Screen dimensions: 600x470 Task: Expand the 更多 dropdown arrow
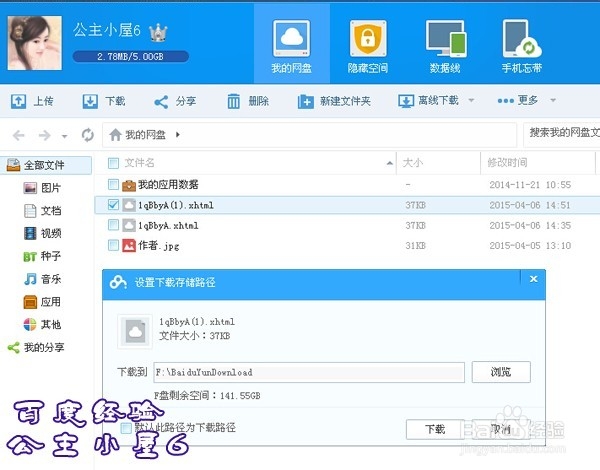pyautogui.click(x=553, y=100)
